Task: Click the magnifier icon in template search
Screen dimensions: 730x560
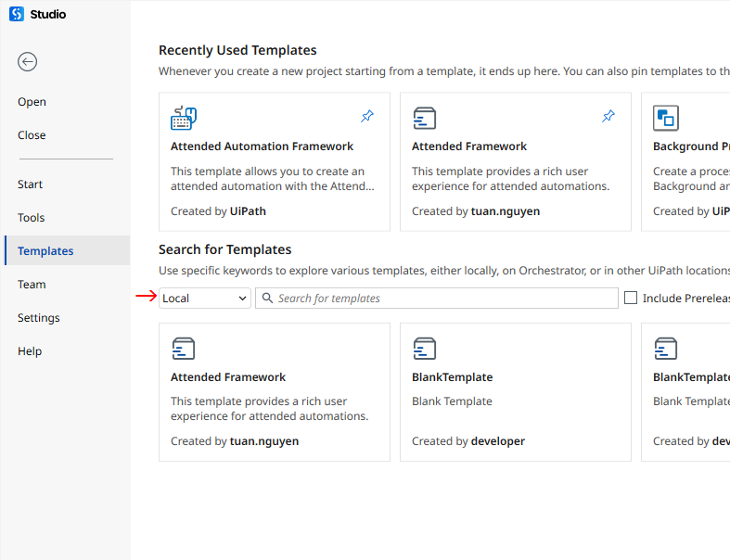Action: (267, 298)
